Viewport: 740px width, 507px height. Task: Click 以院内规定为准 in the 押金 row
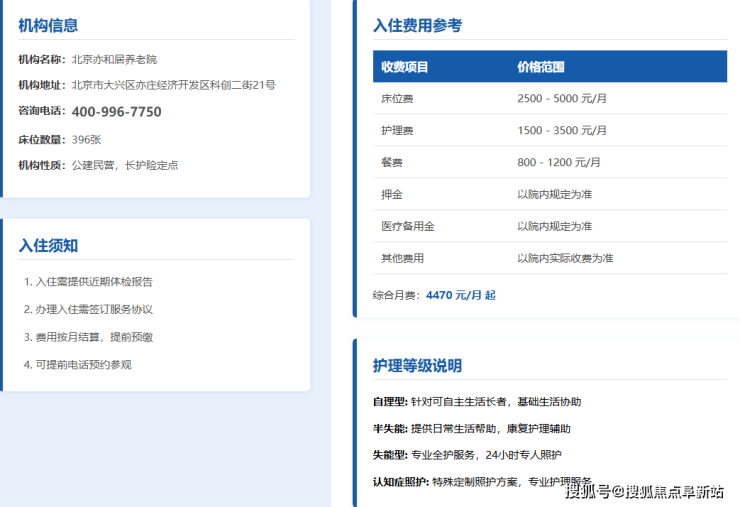[555, 194]
